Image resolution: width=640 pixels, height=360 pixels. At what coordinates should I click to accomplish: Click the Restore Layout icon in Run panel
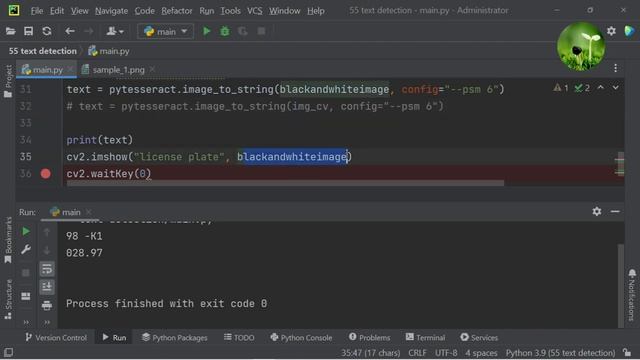click(26, 296)
